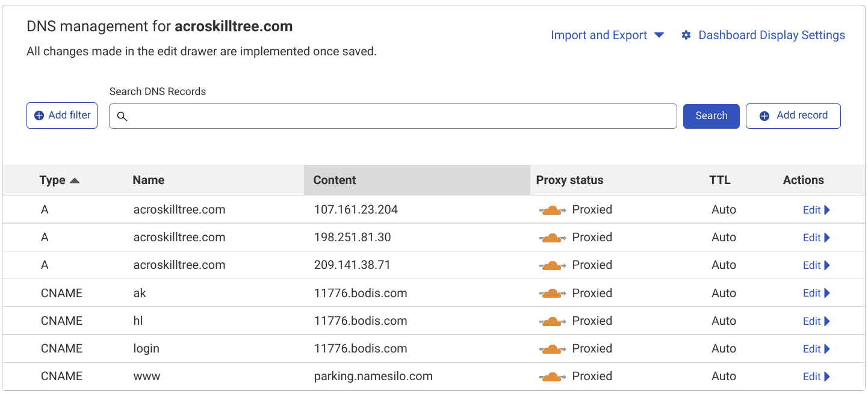The width and height of the screenshot is (868, 394).
Task: Click the Content column header
Action: click(335, 180)
